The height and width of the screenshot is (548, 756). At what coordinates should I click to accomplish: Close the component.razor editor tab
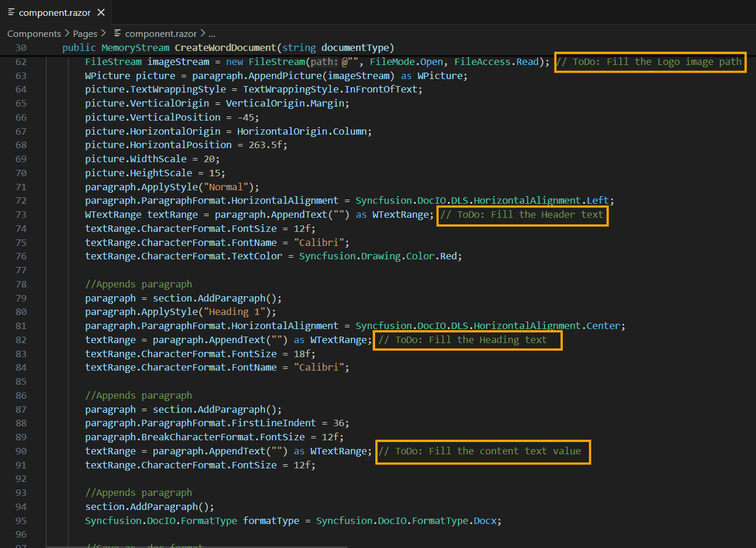point(101,12)
